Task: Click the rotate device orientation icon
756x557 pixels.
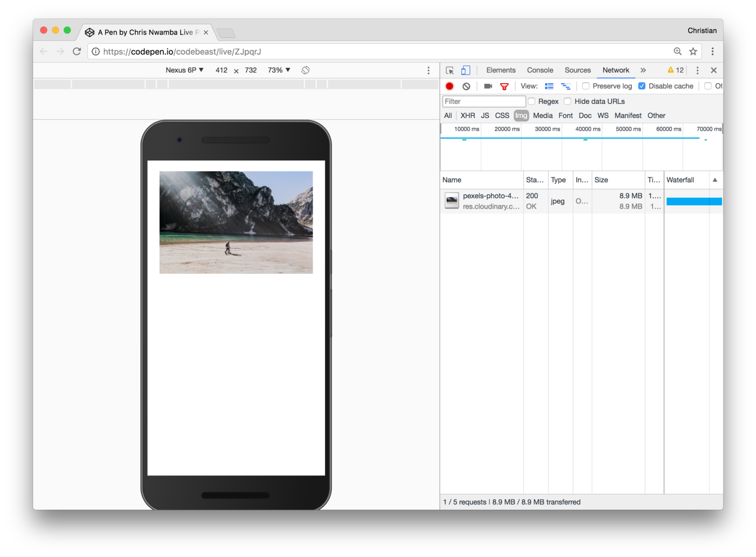Action: (x=306, y=70)
